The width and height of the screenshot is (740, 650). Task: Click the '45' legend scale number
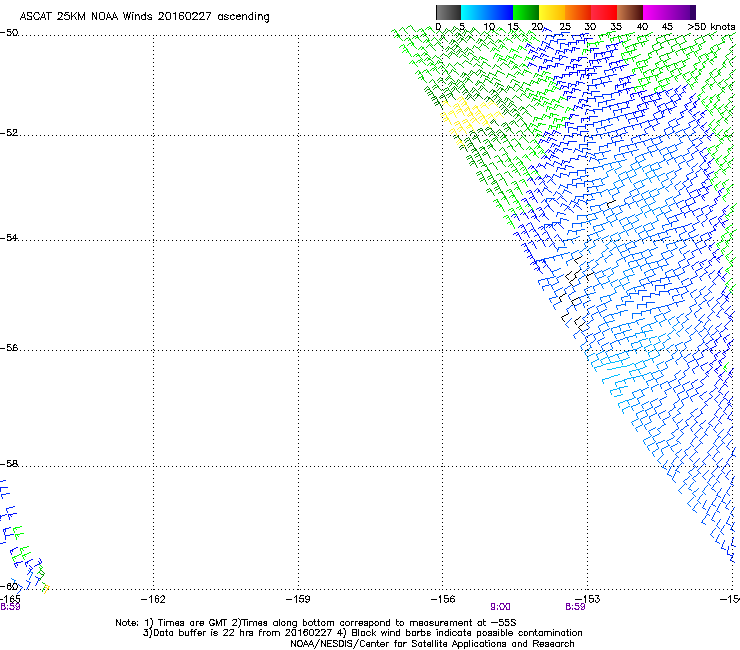667,27
